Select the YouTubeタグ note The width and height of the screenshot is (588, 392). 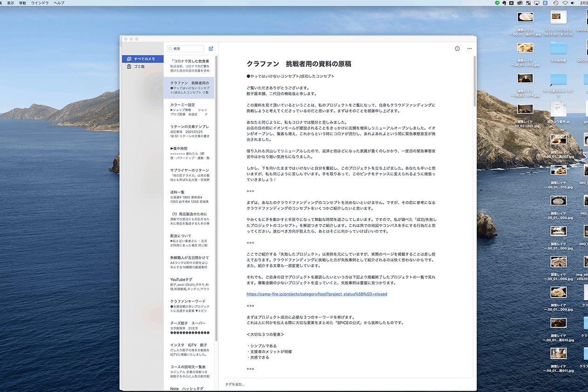[x=189, y=284]
